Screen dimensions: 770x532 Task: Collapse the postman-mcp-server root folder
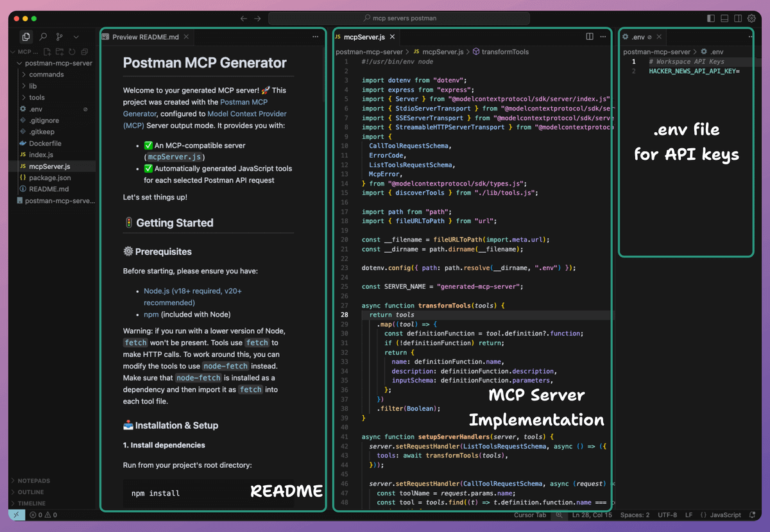[55, 63]
